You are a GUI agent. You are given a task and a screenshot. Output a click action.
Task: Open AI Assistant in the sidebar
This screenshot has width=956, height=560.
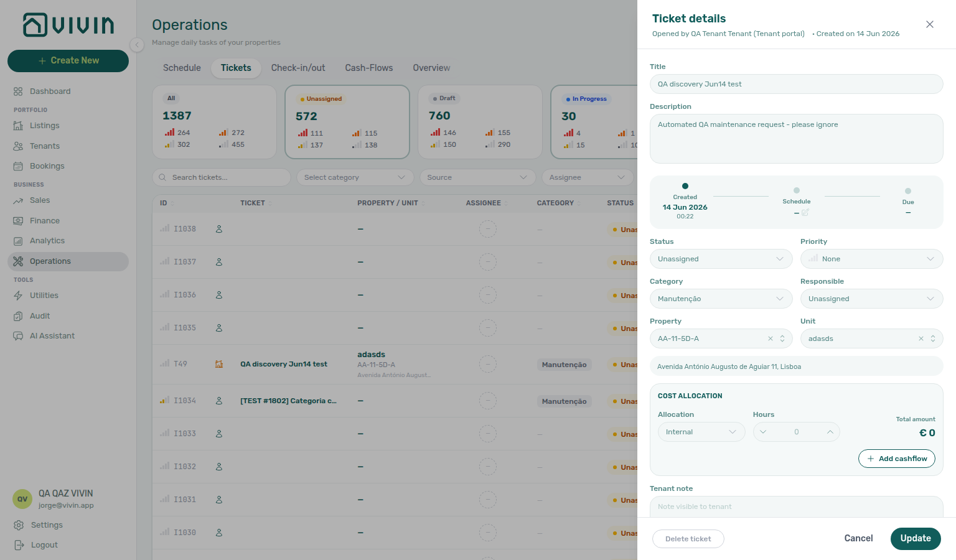tap(68, 336)
